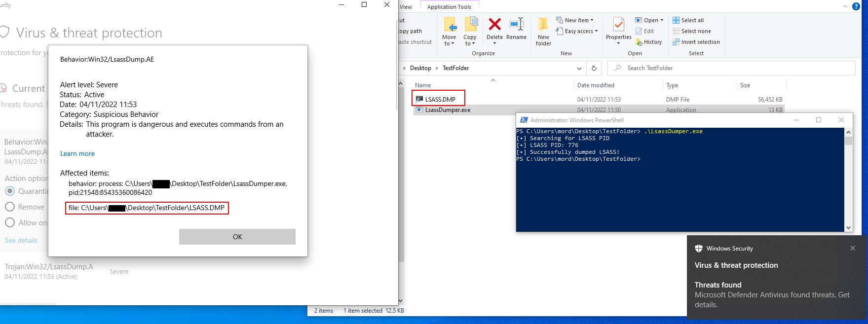This screenshot has height=324, width=868.
Task: Select the Remove radio option
Action: pos(10,207)
